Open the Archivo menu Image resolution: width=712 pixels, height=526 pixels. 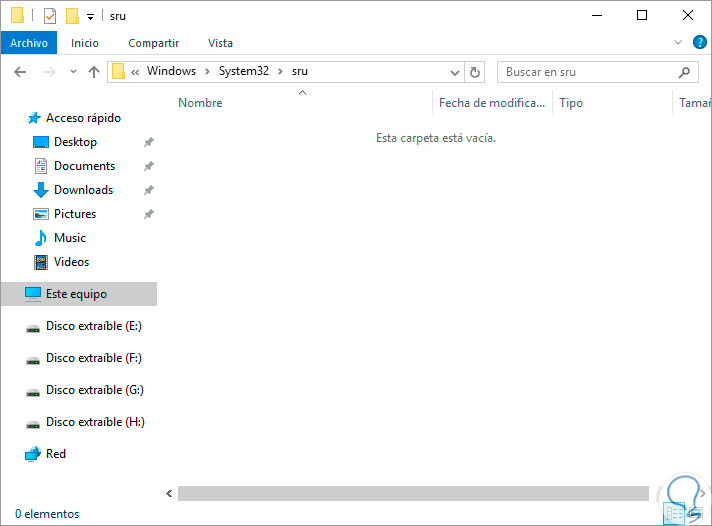tap(29, 43)
